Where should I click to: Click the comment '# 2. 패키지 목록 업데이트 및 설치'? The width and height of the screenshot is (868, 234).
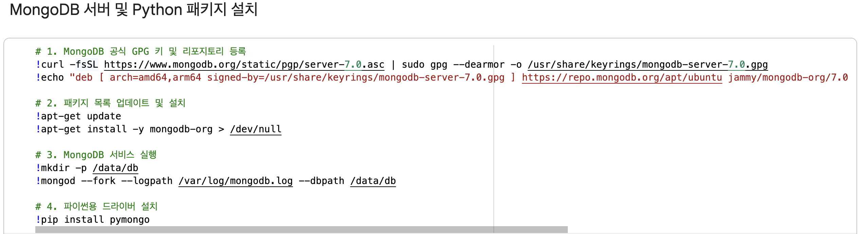pos(110,103)
